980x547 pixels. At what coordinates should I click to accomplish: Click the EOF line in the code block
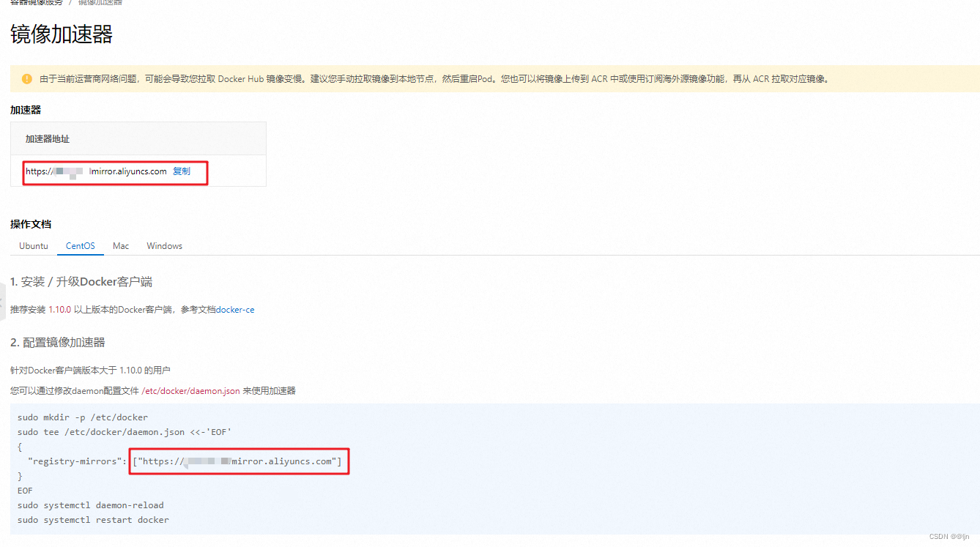click(x=25, y=491)
